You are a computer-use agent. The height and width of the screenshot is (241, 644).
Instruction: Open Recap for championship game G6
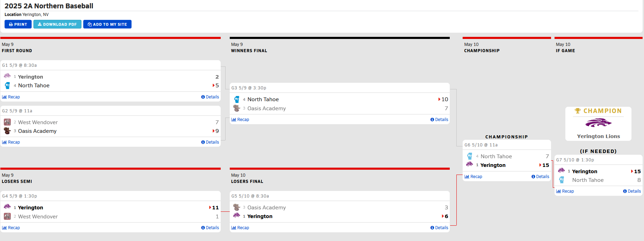pos(473,177)
